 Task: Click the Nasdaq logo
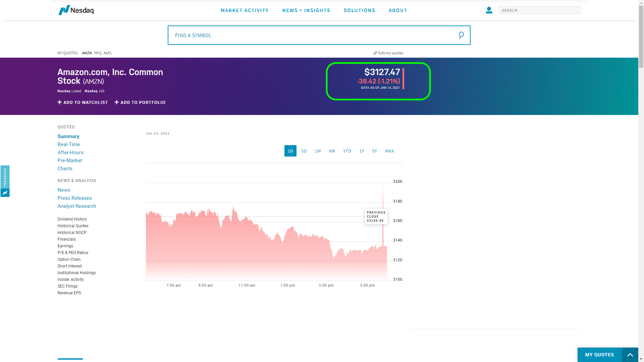[76, 10]
